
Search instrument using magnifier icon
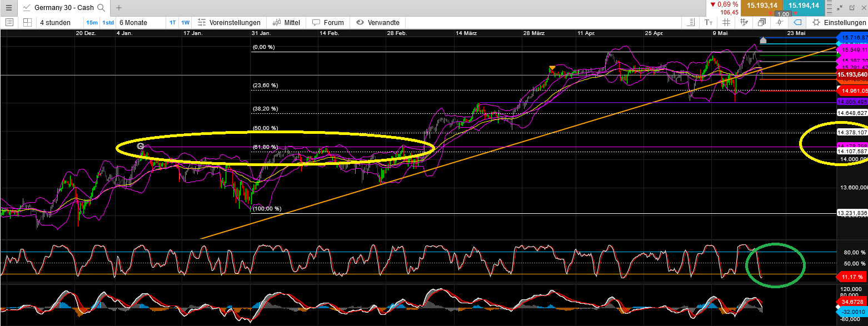pyautogui.click(x=101, y=8)
